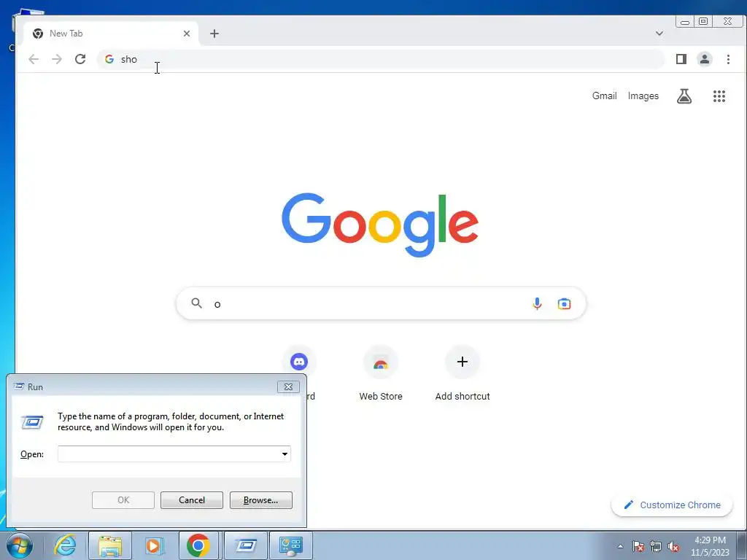Screen dimensions: 747x560
Task: Add a new shortcut tile
Action: point(462,374)
